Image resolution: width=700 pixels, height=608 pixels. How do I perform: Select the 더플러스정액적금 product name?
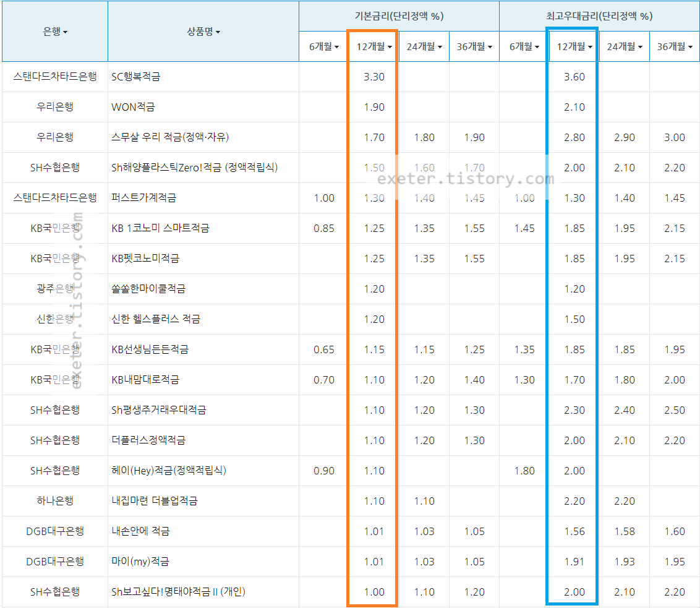click(148, 440)
